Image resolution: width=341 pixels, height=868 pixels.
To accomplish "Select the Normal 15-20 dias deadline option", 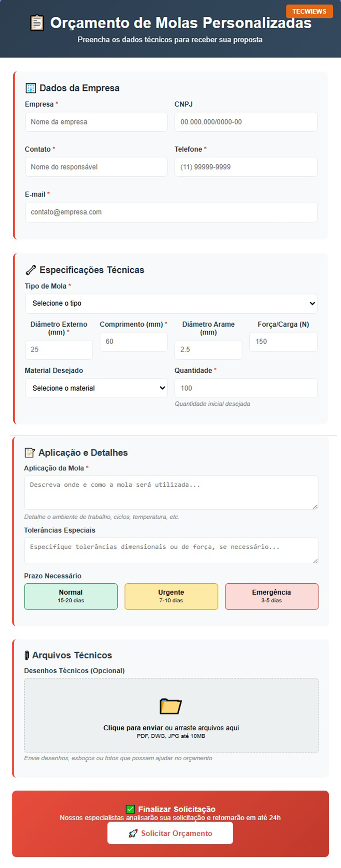I will (71, 596).
